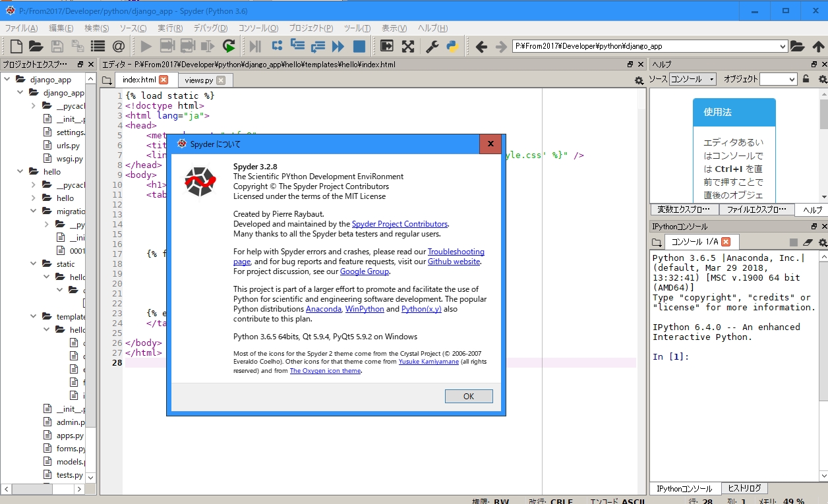Click the debug step into icon
This screenshot has height=504, width=828.
pos(297,46)
